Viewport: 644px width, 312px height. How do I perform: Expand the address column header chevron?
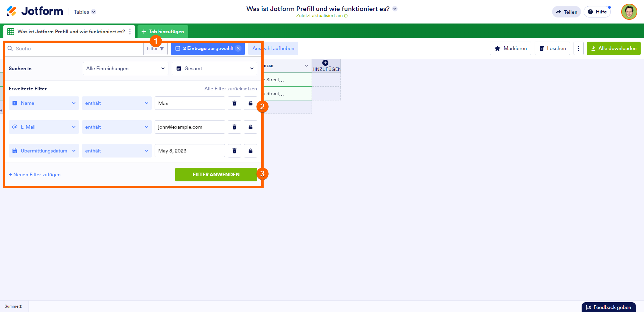pyautogui.click(x=306, y=66)
